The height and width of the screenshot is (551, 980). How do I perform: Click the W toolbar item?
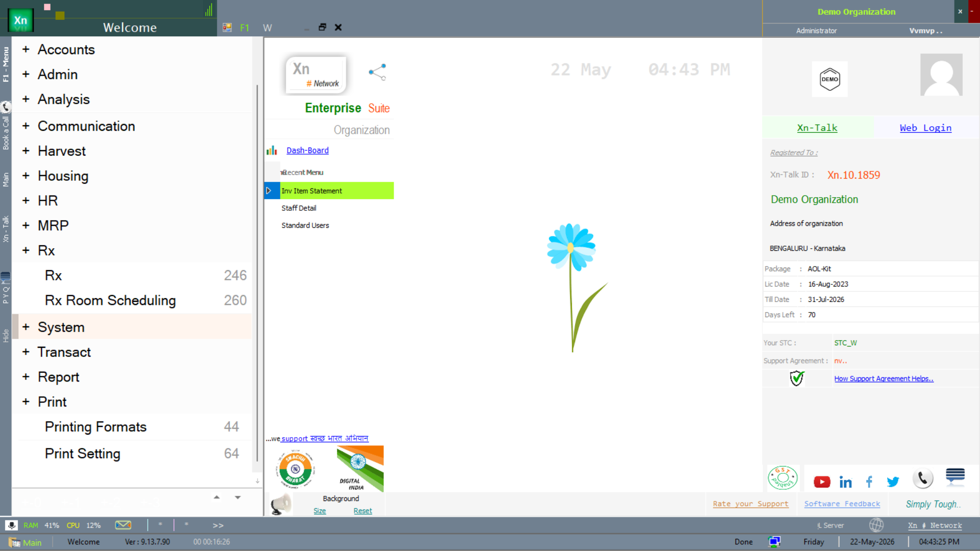(267, 28)
